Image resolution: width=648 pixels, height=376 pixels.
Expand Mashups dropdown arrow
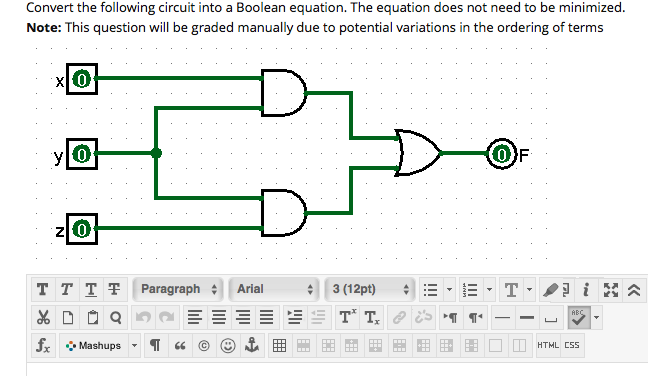pyautogui.click(x=134, y=345)
